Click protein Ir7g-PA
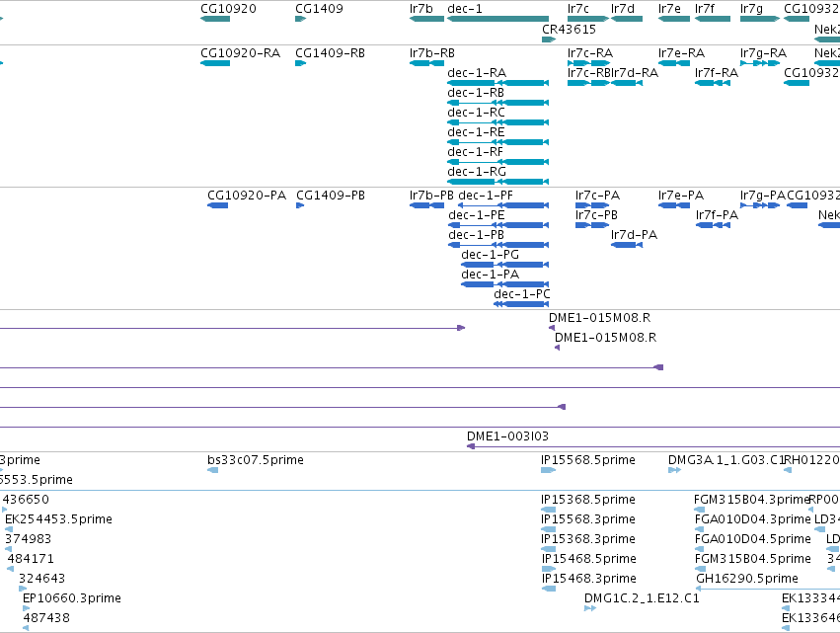This screenshot has height=633, width=840. tap(760, 205)
